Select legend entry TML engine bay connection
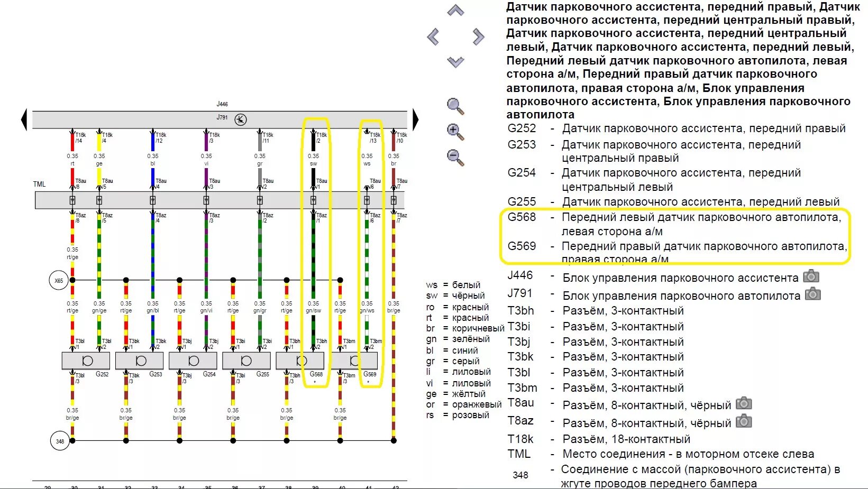The height and width of the screenshot is (489, 868). [x=661, y=454]
